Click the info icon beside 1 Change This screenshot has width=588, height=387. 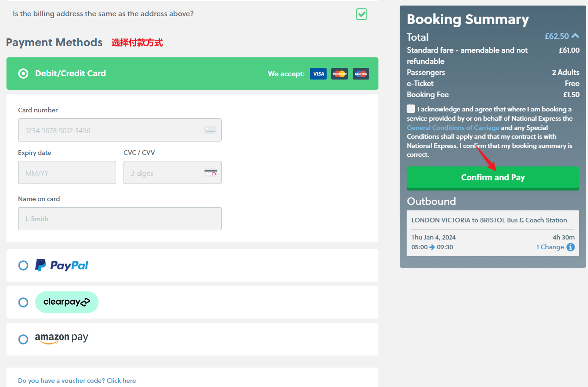pos(570,247)
